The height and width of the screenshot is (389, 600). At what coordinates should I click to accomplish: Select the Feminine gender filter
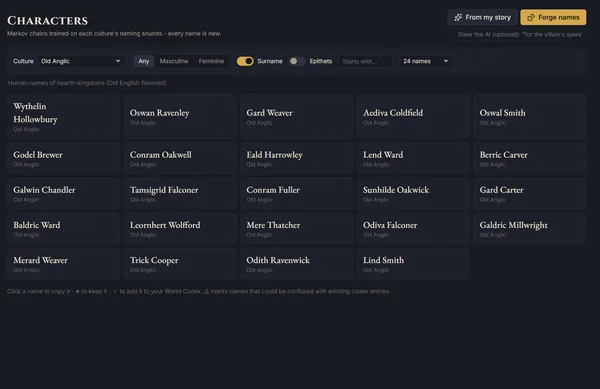tap(211, 61)
